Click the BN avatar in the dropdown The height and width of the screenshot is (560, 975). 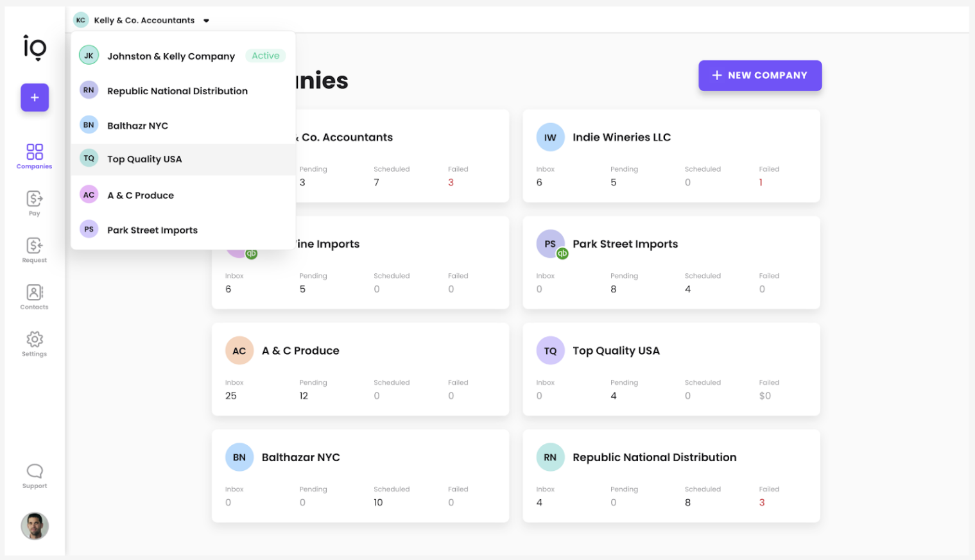[x=89, y=124]
